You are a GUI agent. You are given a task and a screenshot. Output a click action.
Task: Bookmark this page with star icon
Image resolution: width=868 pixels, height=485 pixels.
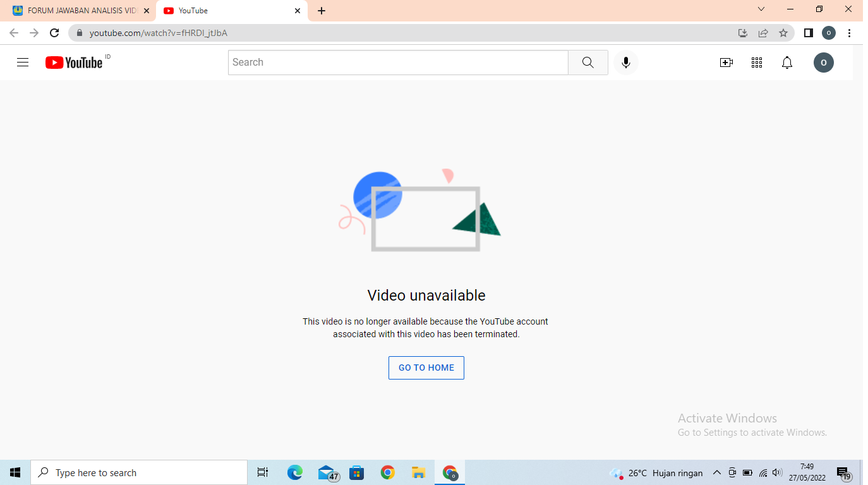[783, 33]
